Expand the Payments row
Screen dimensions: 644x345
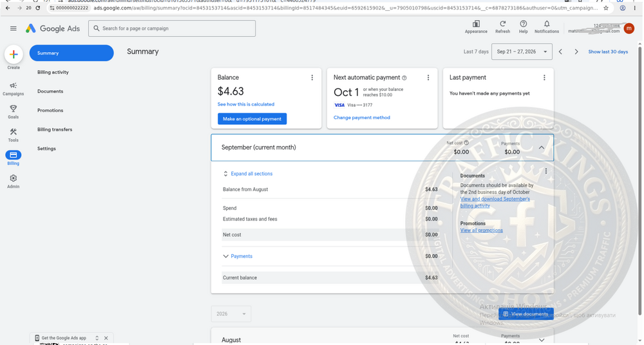tap(238, 256)
